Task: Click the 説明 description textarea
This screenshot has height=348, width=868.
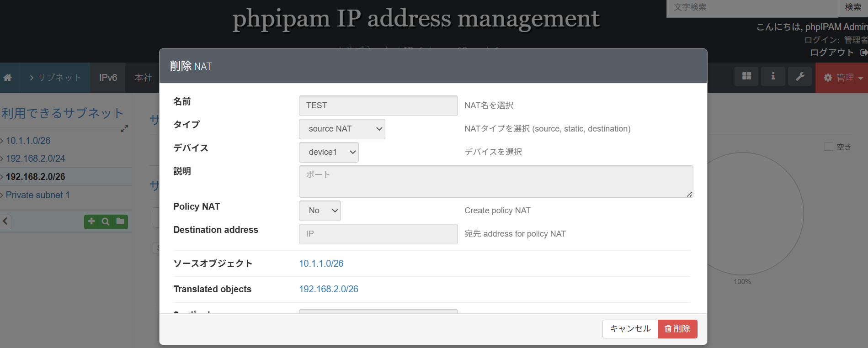Action: pyautogui.click(x=496, y=181)
